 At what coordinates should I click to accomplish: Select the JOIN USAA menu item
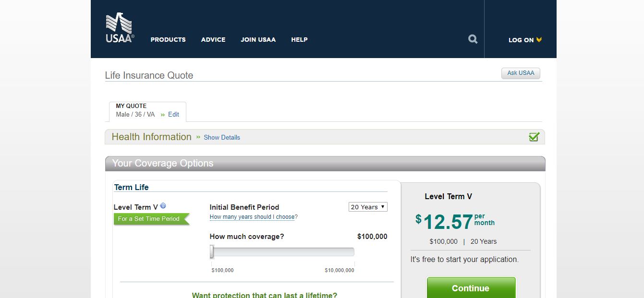pyautogui.click(x=258, y=40)
